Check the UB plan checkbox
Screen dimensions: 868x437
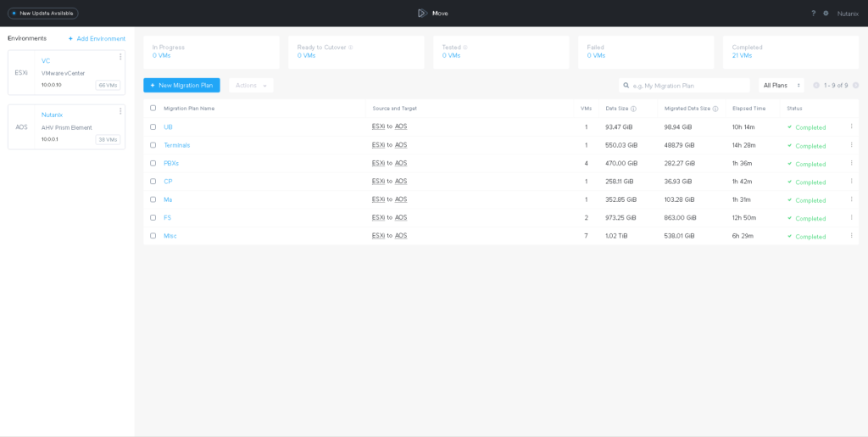(x=153, y=126)
